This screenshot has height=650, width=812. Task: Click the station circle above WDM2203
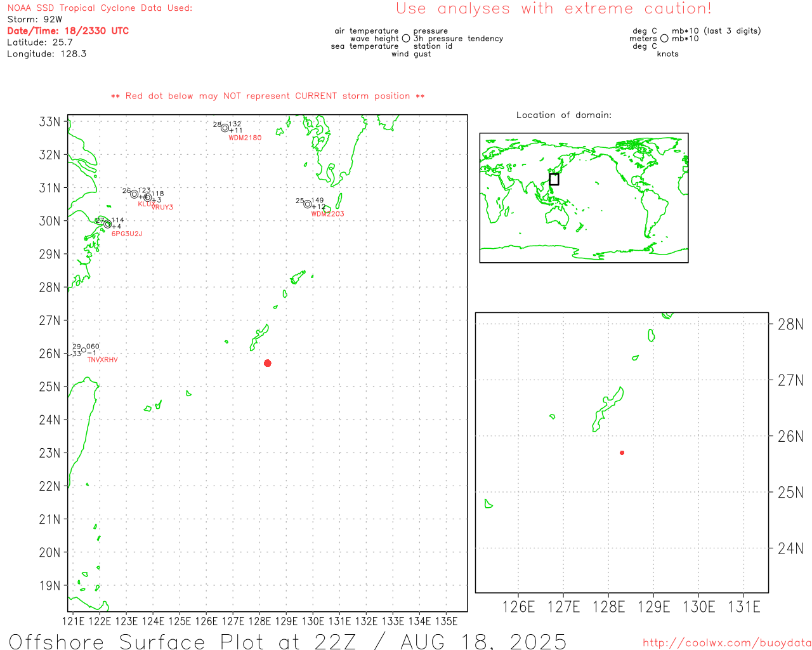click(x=308, y=204)
